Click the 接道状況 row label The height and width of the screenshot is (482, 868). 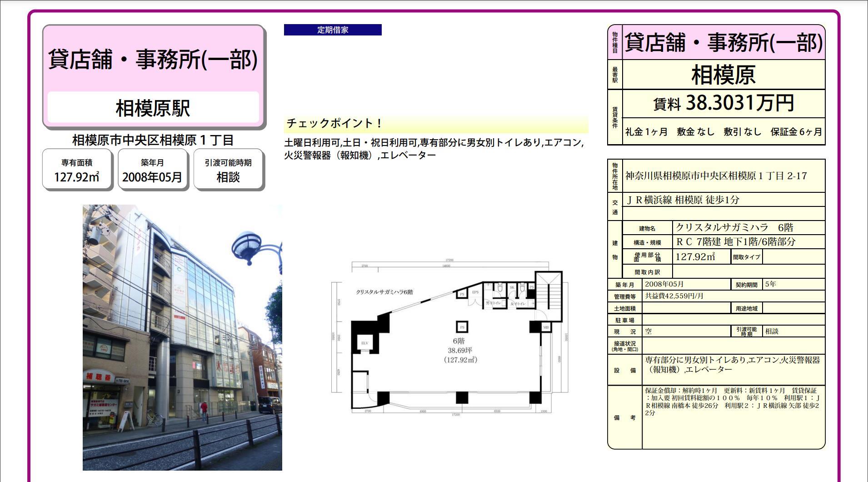625,346
